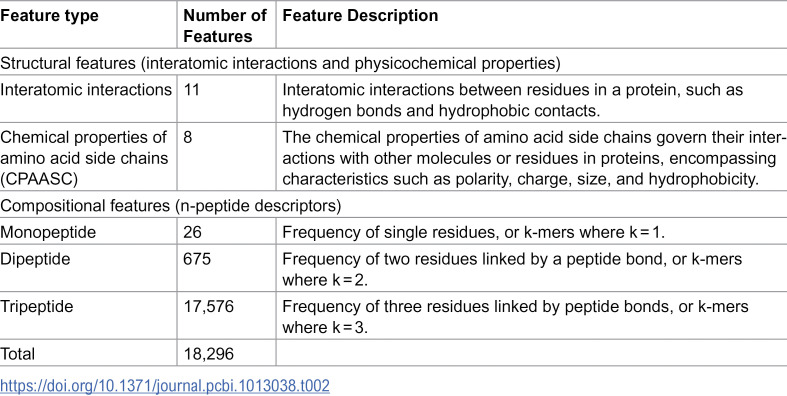Select the Tripeptide row label
Screen dimensions: 787x396
click(x=37, y=306)
